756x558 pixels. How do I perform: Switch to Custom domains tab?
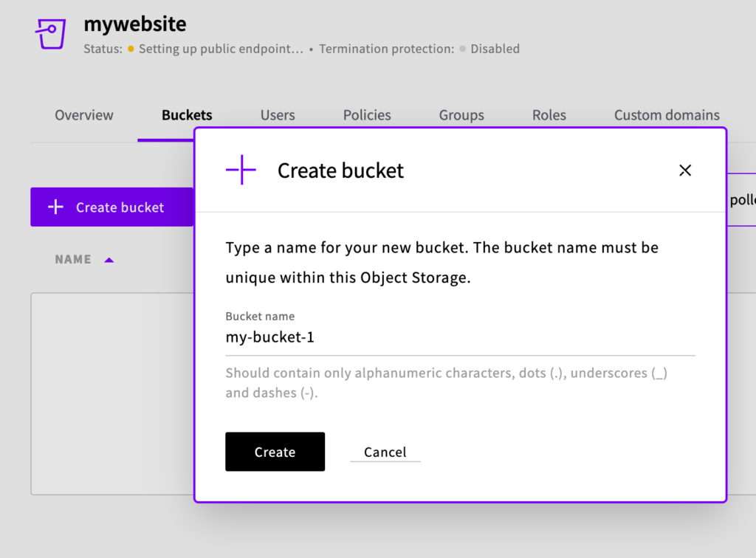click(667, 115)
